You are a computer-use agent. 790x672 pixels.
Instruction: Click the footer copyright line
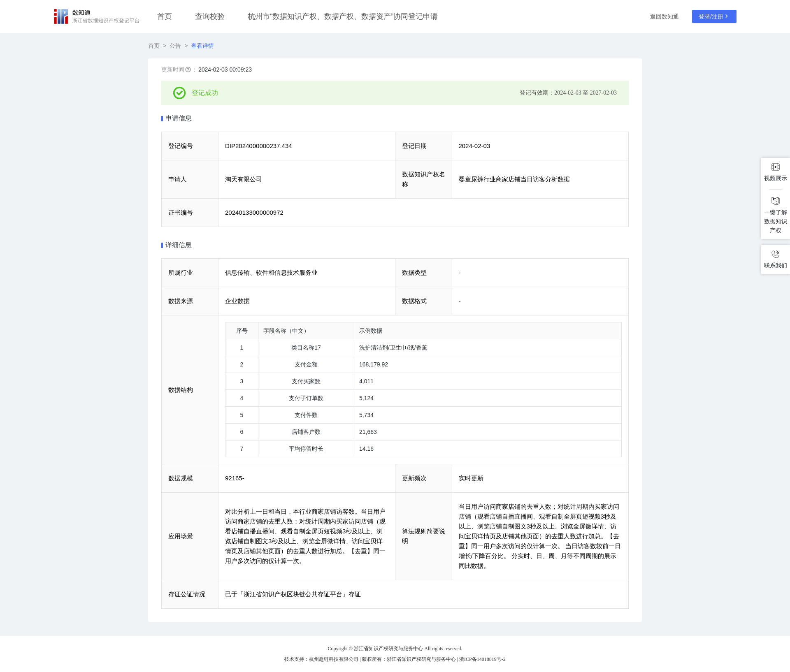click(x=395, y=649)
